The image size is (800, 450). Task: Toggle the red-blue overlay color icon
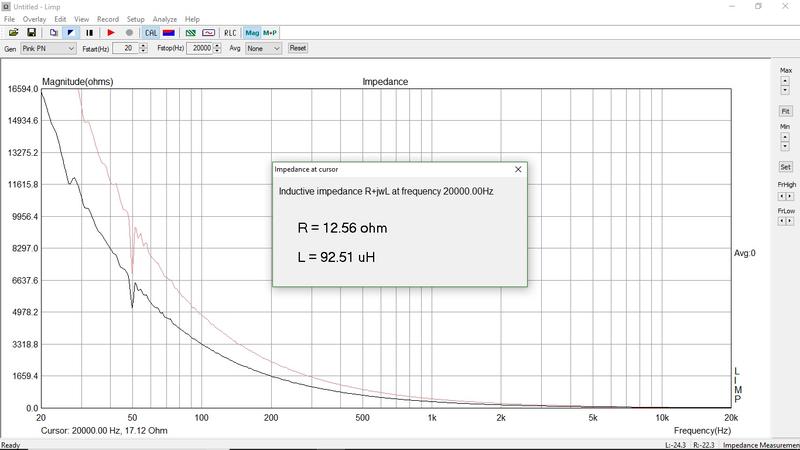[168, 32]
